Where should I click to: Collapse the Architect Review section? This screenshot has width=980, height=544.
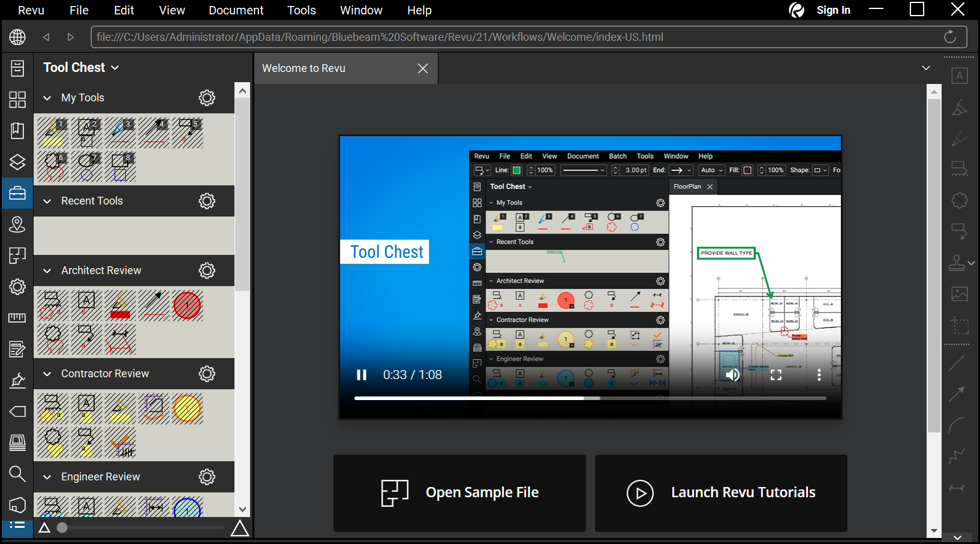[x=47, y=271]
